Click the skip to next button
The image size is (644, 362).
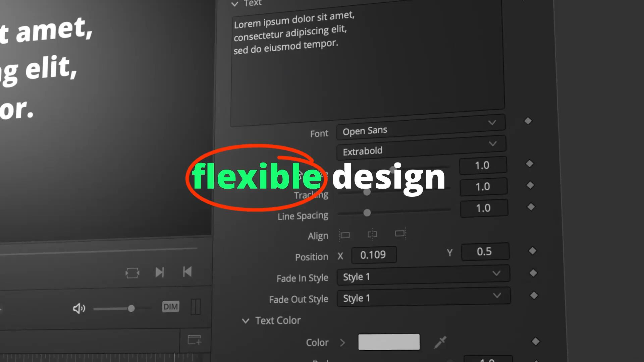point(160,272)
